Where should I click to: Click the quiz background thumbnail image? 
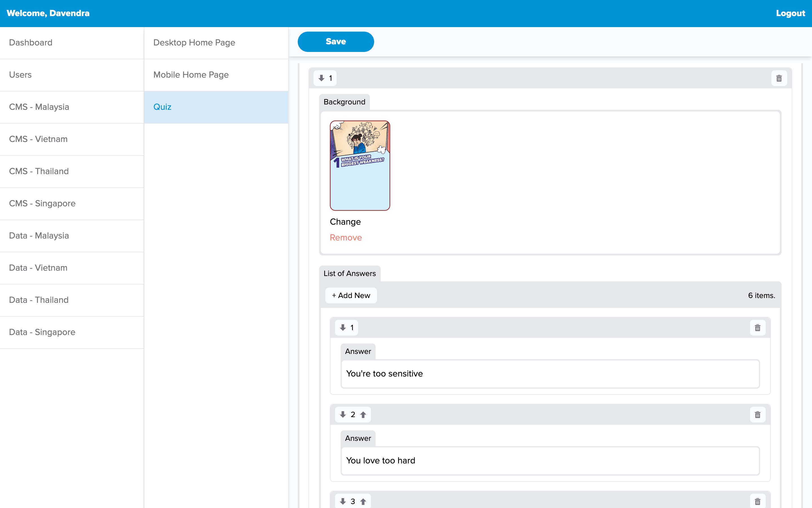[360, 166]
